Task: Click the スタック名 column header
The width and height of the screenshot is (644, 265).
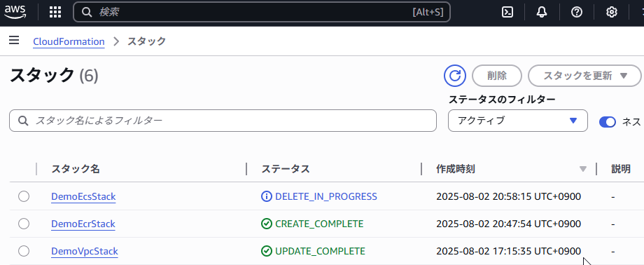Action: point(76,169)
